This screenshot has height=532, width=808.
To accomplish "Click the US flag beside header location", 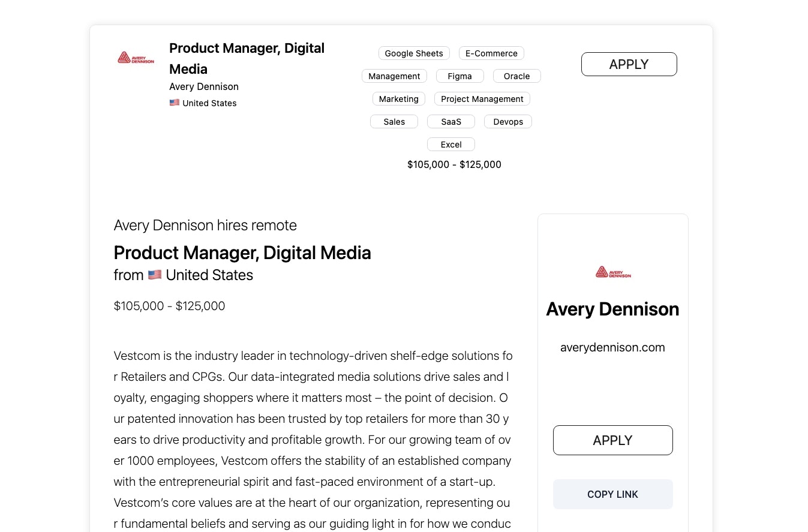I will point(175,103).
